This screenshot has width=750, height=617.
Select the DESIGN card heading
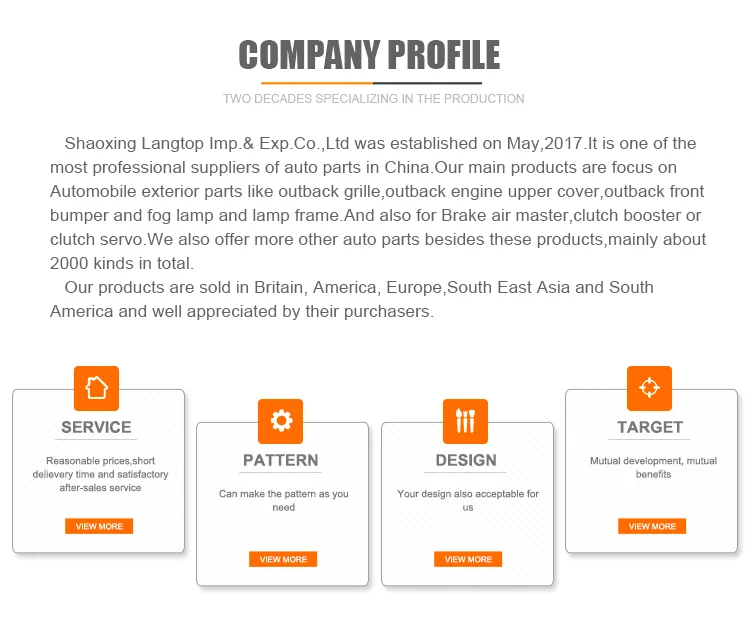coord(466,460)
